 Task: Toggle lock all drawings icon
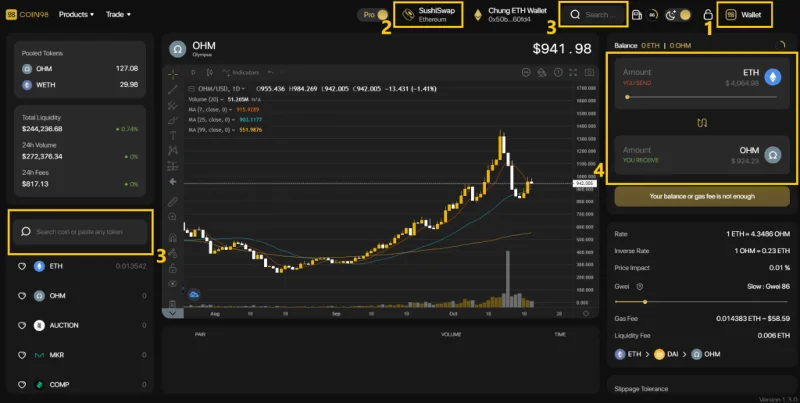click(173, 268)
